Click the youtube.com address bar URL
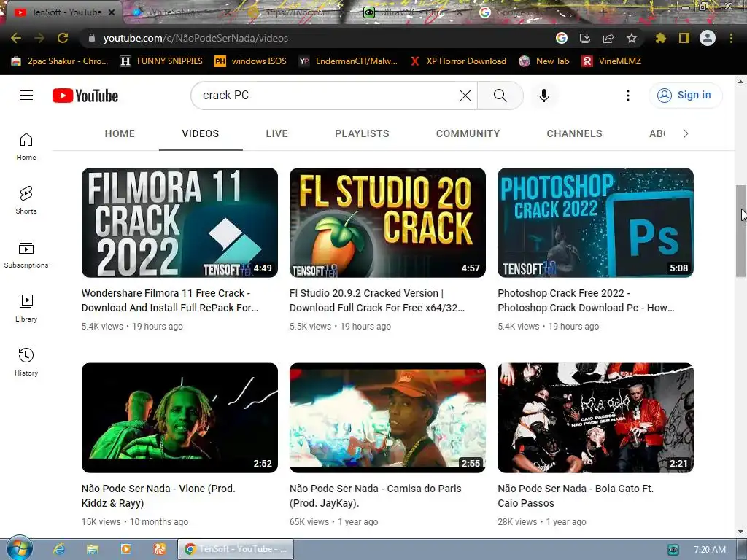 (196, 38)
